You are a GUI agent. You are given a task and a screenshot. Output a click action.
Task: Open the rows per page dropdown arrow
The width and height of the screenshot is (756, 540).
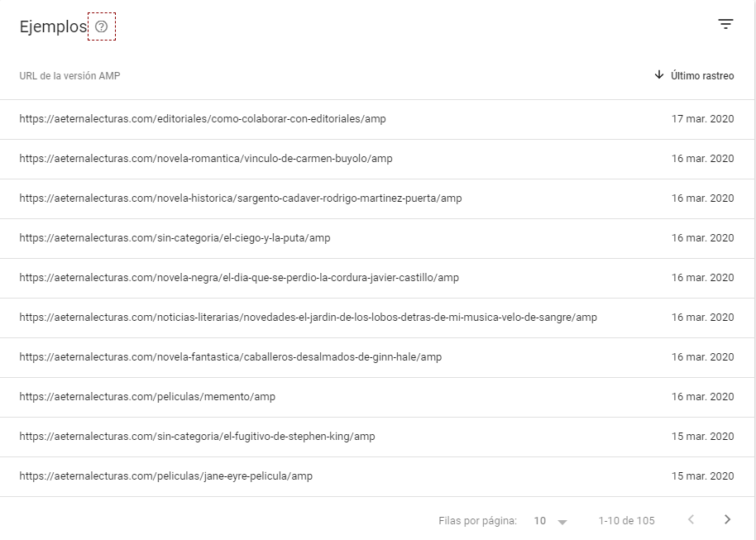[x=562, y=522]
